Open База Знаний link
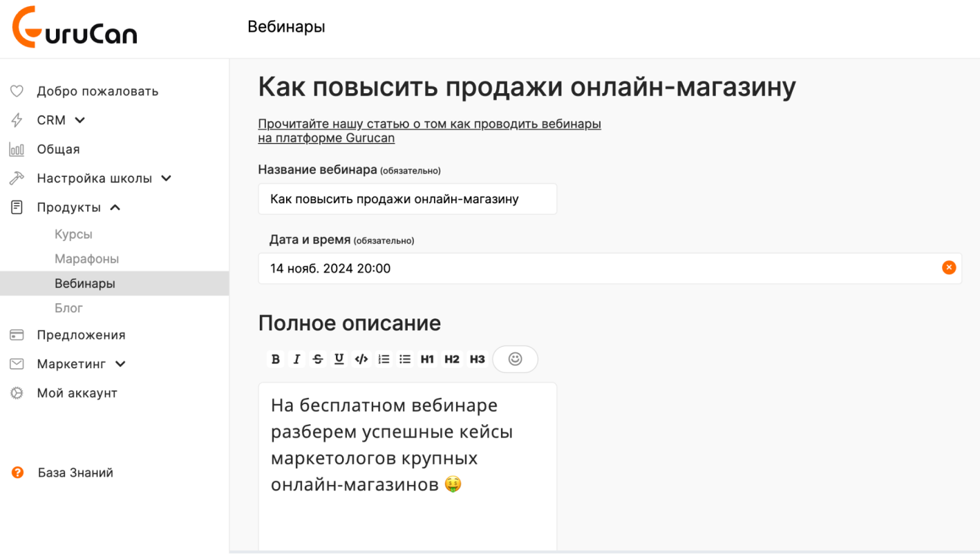 [x=75, y=473]
